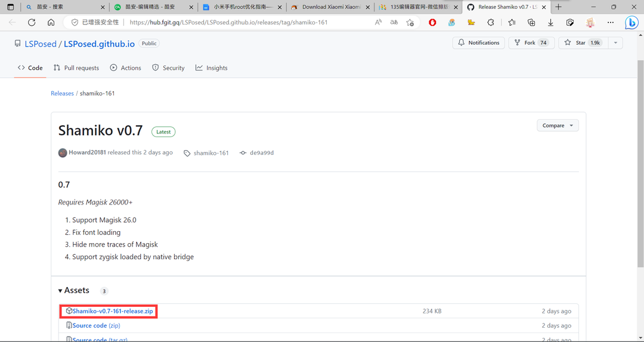Reload the page with Refresh icon
The height and width of the screenshot is (342, 644).
pos(32,23)
